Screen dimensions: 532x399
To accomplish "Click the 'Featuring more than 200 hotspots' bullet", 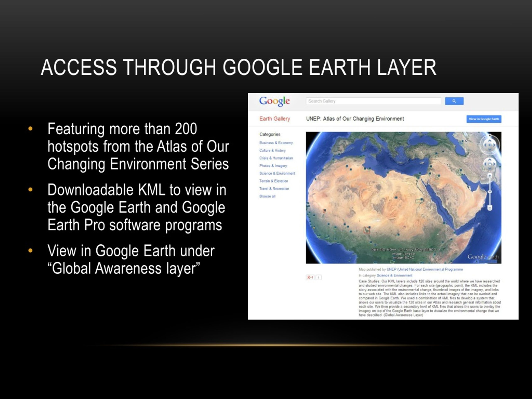I will 138,146.
